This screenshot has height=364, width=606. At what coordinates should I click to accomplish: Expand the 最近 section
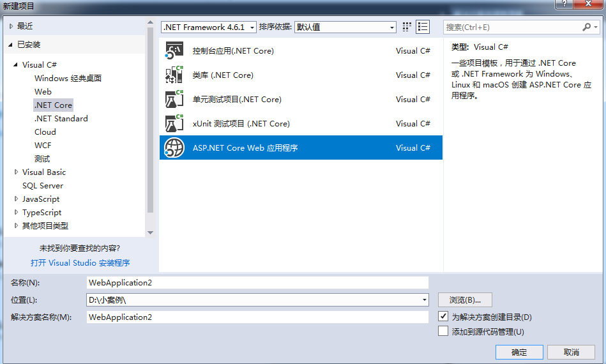11,26
